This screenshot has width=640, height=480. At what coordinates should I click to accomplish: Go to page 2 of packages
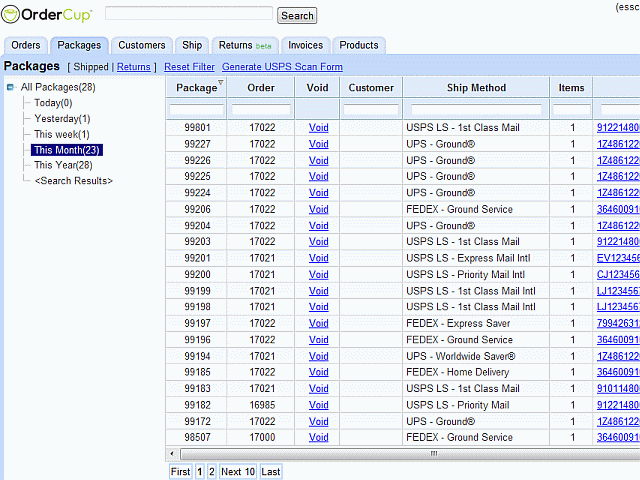(x=211, y=472)
